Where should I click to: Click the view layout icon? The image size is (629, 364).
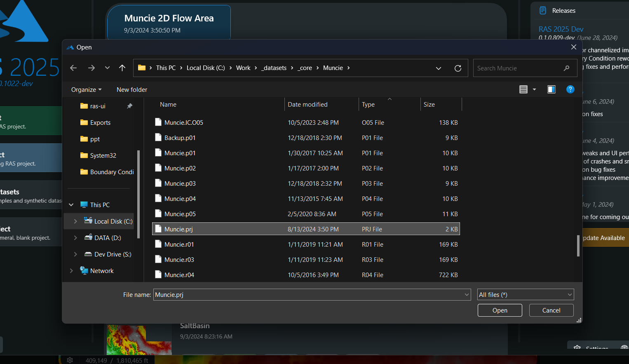click(523, 89)
